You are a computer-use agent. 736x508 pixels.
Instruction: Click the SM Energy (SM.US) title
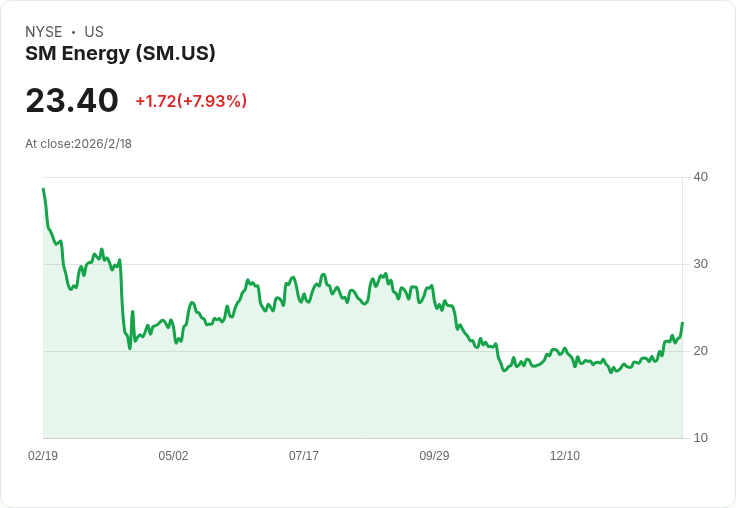[120, 54]
